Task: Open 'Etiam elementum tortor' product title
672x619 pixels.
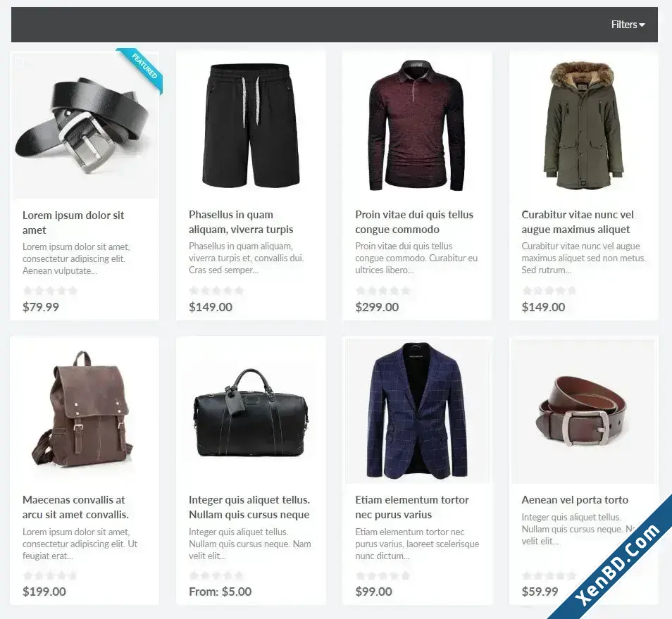Action: click(x=412, y=507)
